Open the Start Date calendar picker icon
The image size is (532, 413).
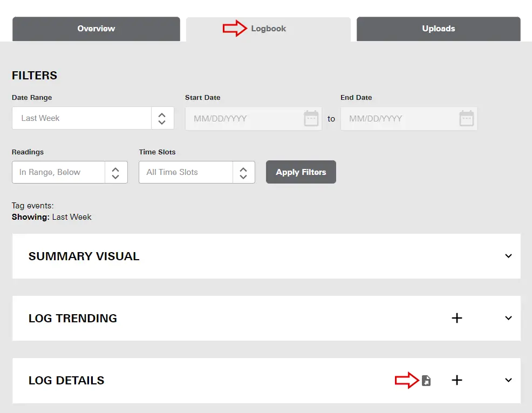point(311,118)
